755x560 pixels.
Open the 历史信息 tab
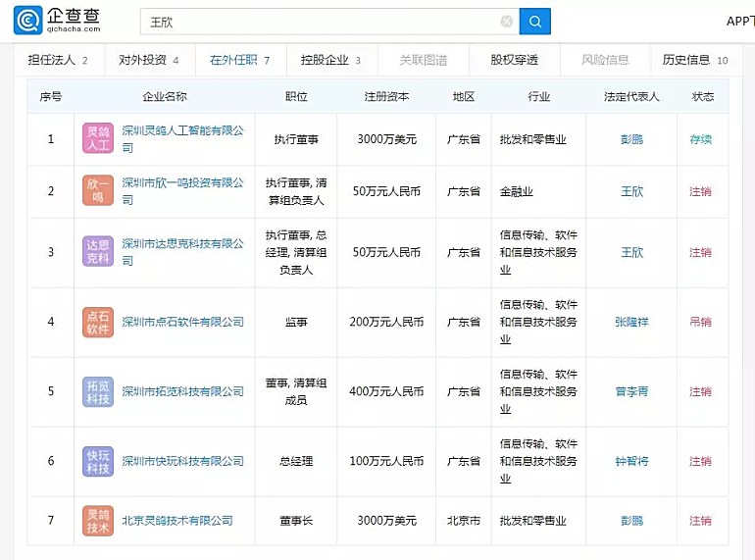(694, 60)
